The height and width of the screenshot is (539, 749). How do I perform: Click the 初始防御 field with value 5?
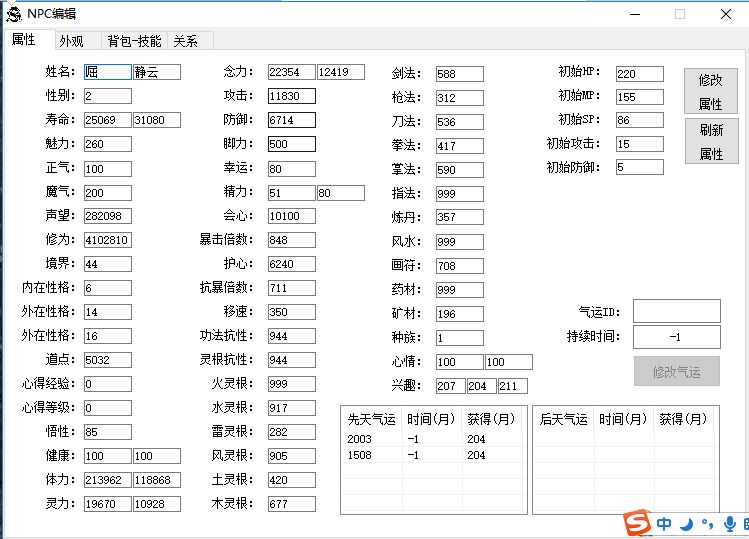coord(640,167)
